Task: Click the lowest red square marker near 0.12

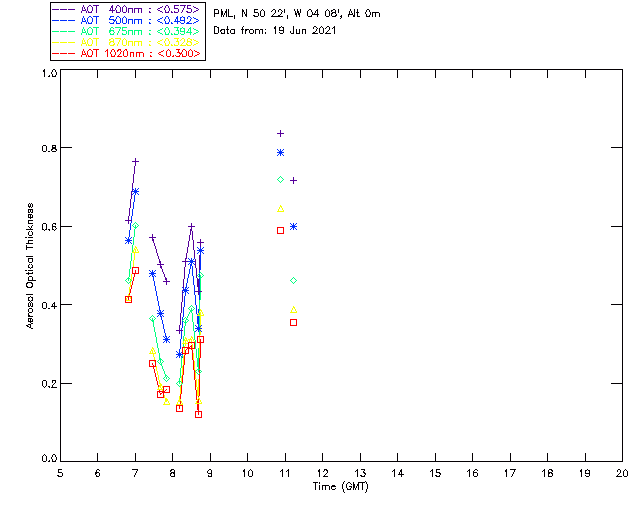Action: [x=198, y=414]
